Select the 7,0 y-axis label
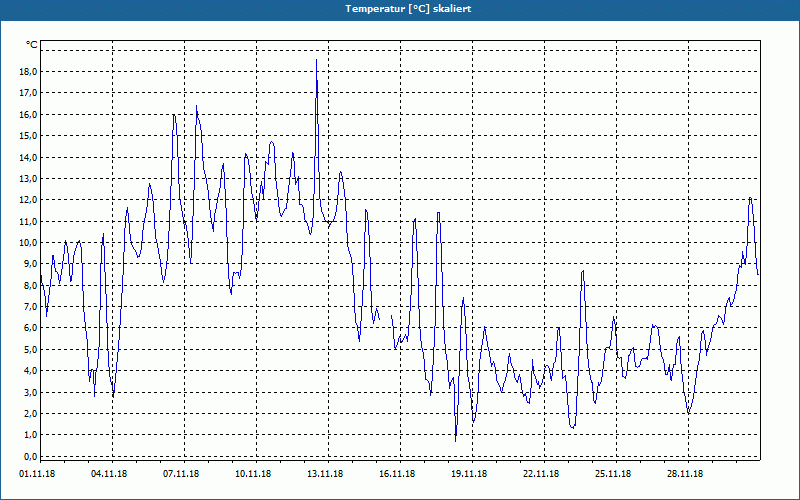Image resolution: width=800 pixels, height=500 pixels. (x=30, y=307)
